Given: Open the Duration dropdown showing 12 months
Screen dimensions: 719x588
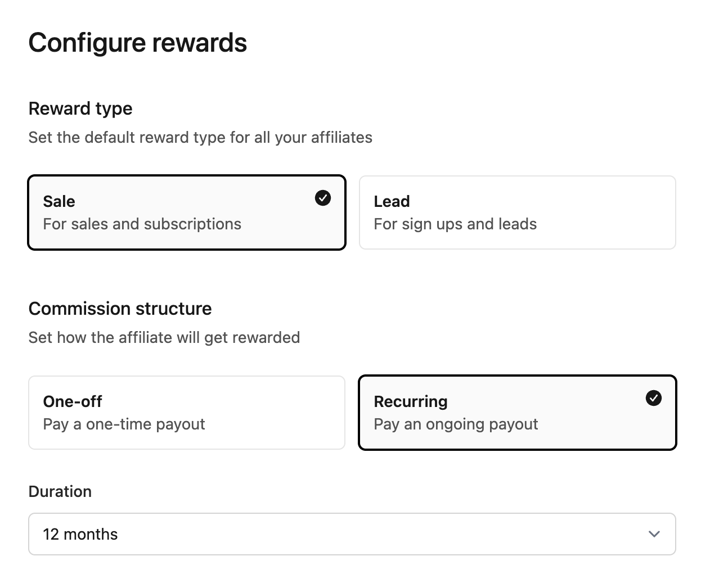Looking at the screenshot, I should coord(352,534).
